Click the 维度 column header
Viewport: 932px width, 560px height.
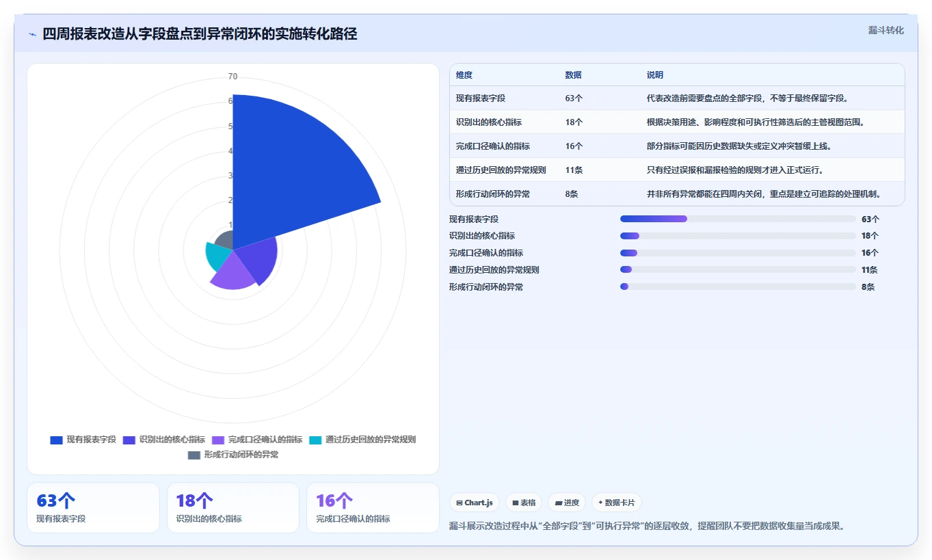464,75
